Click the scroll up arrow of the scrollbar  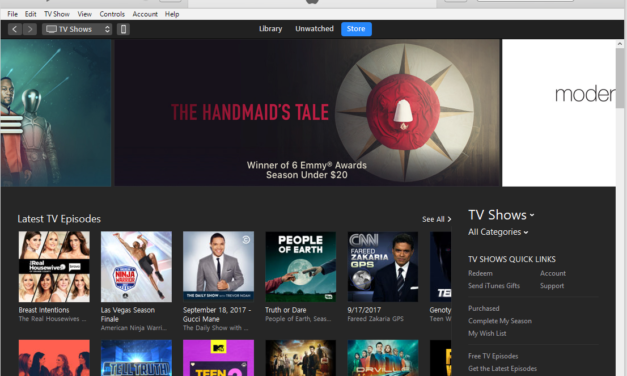[620, 44]
